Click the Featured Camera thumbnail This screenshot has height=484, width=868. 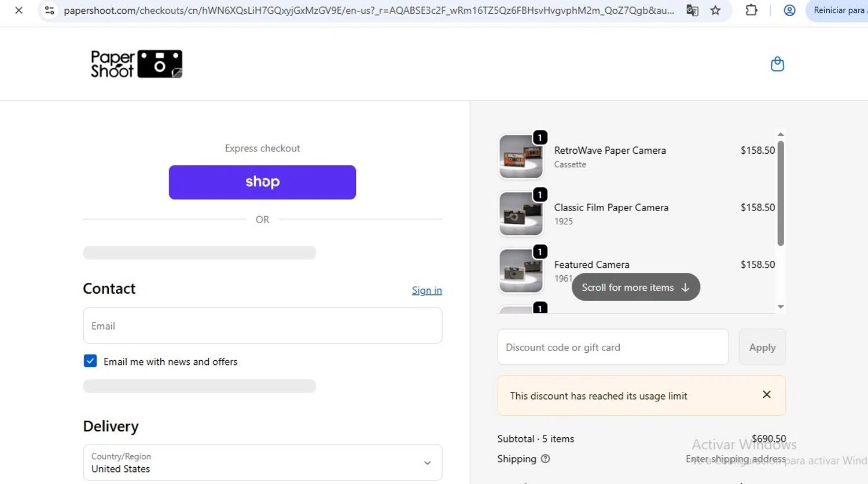click(521, 271)
